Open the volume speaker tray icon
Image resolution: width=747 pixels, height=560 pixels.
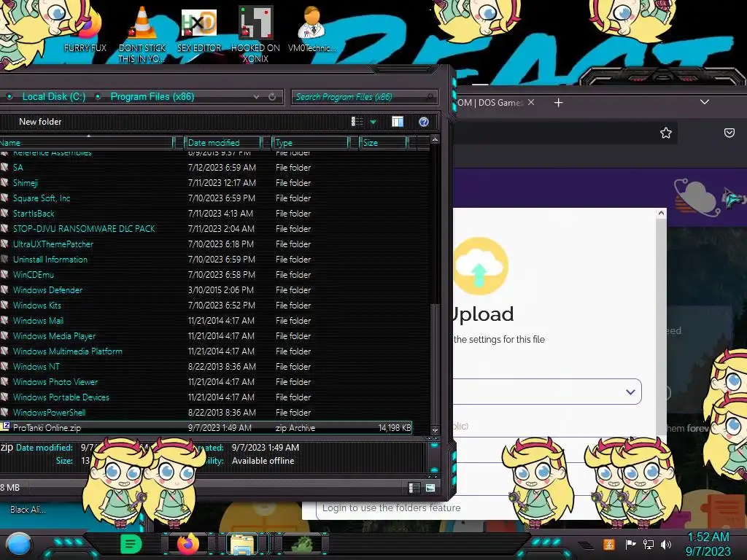[x=666, y=544]
